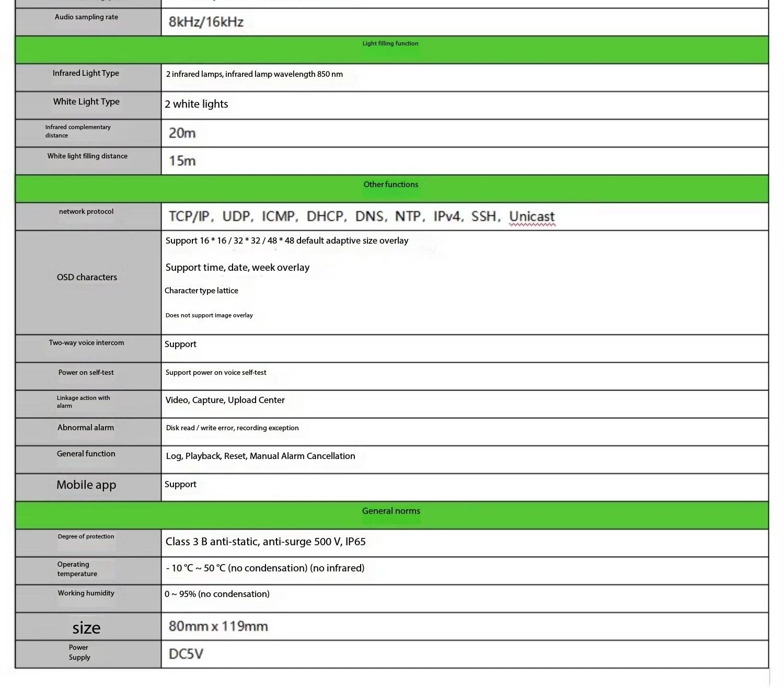Click the '- 10 ℃ ~ 50 ℃' temperature value
Viewport: 784px width, 688px height.
[265, 568]
